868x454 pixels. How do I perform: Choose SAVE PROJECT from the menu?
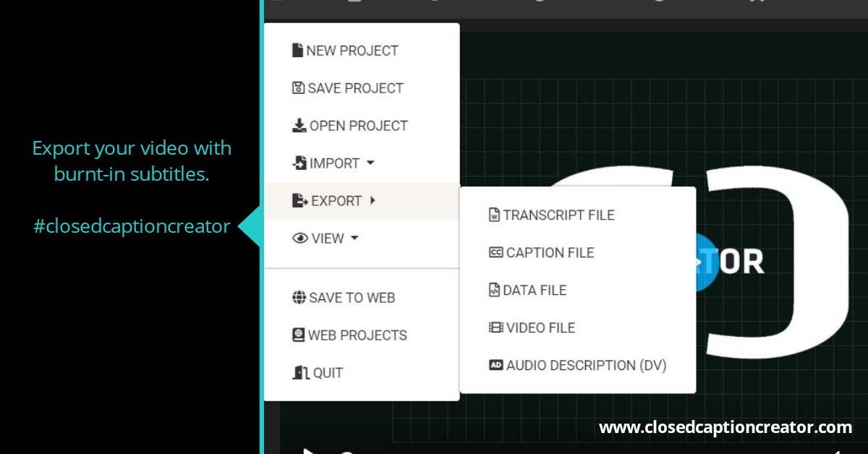(362, 88)
